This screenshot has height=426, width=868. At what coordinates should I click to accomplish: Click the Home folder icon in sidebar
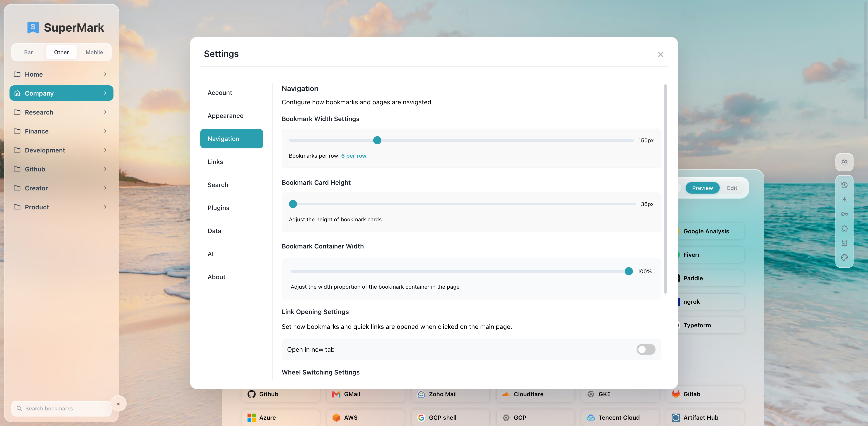[x=17, y=74]
